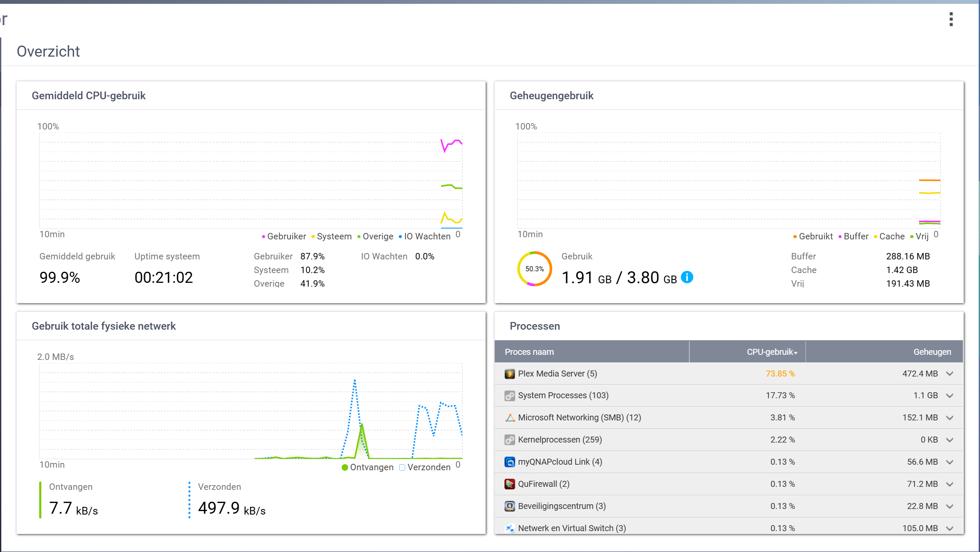Click the Microsoft Networking SMB icon
Viewport: 980px width, 552px height.
510,418
